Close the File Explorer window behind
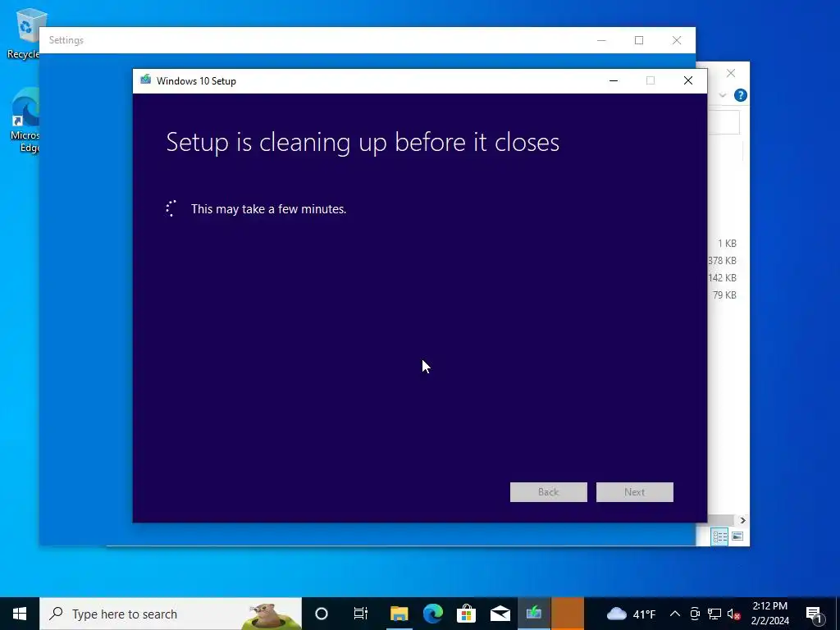The image size is (840, 630). point(731,73)
